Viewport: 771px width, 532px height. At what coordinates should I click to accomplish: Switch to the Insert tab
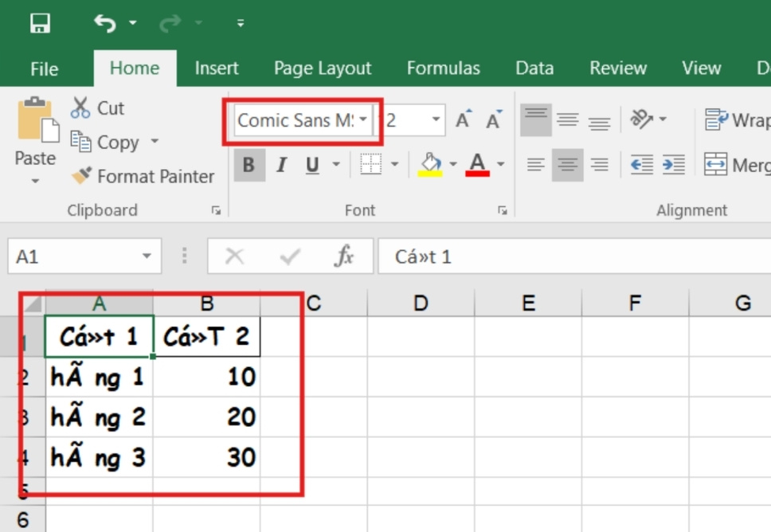217,68
